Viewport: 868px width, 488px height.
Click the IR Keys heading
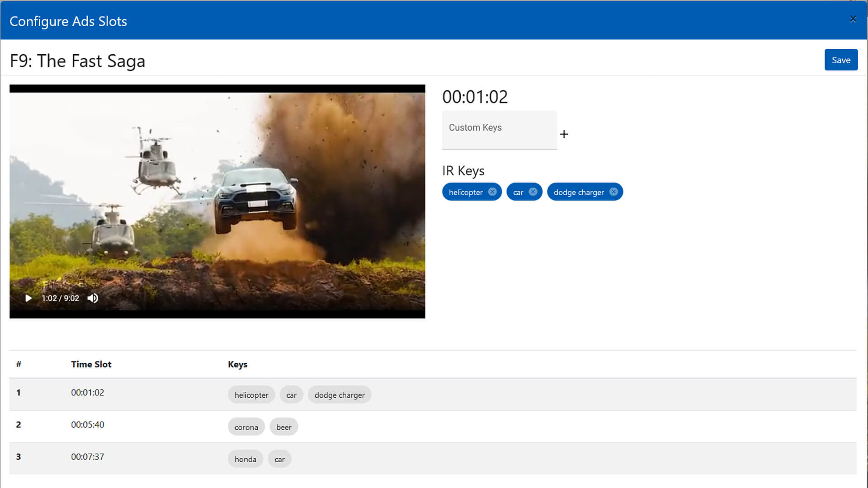coord(463,171)
